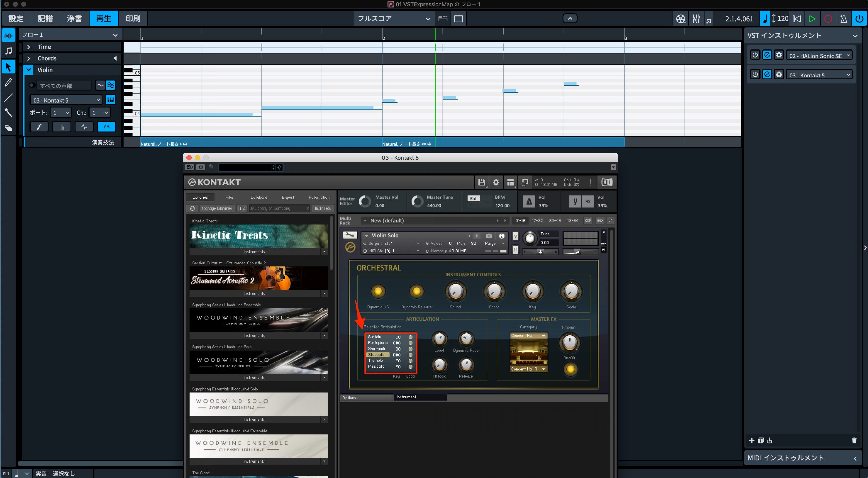The image size is (868, 478).
Task: Expand the Chords track
Action: coord(29,58)
